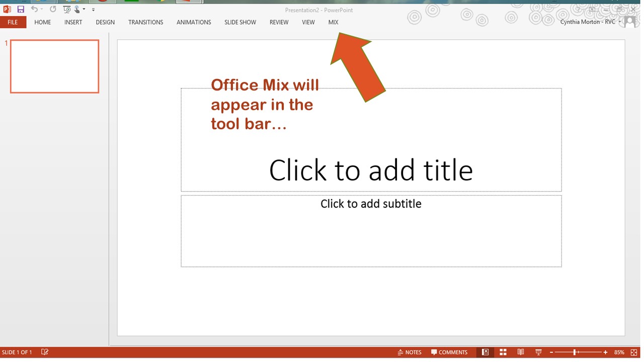Viewport: 644px width, 362px height.
Task: Start slideshow from beginning via Quick Access toolbar
Action: point(66,9)
